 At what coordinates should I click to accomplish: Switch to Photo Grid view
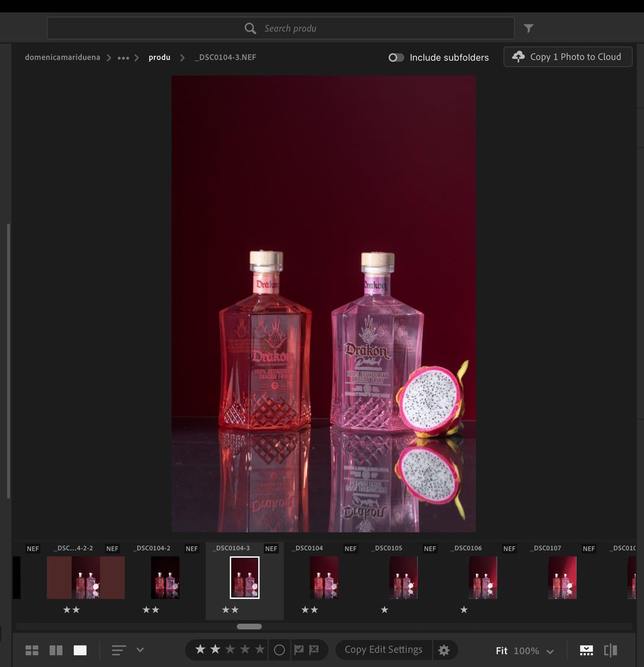click(x=32, y=650)
